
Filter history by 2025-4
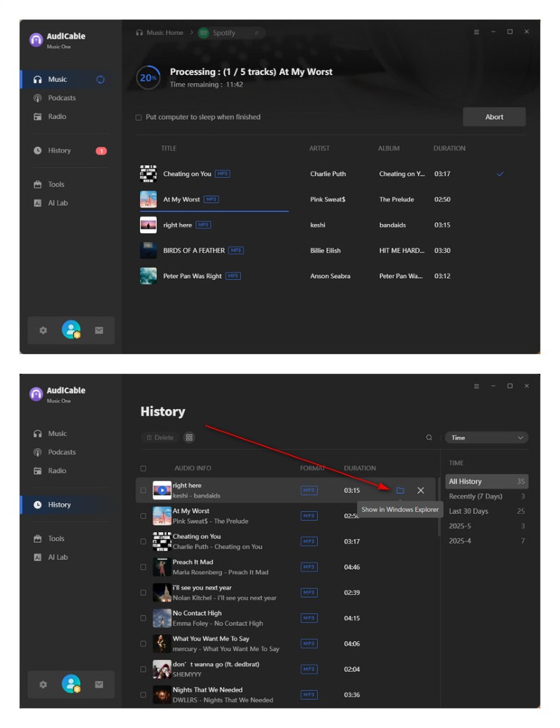coord(460,541)
